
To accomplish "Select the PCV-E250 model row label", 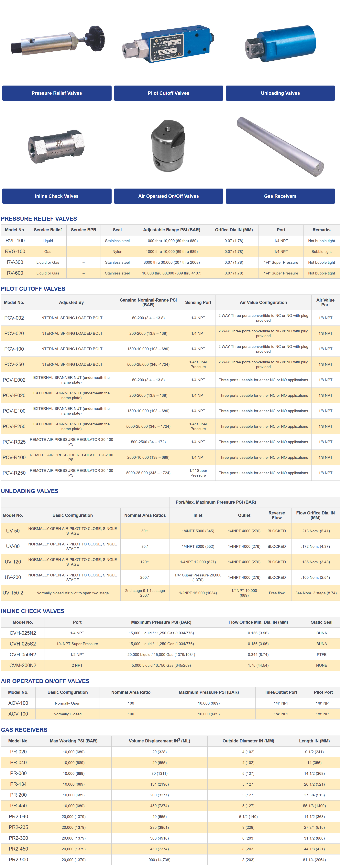I will pos(14,426).
